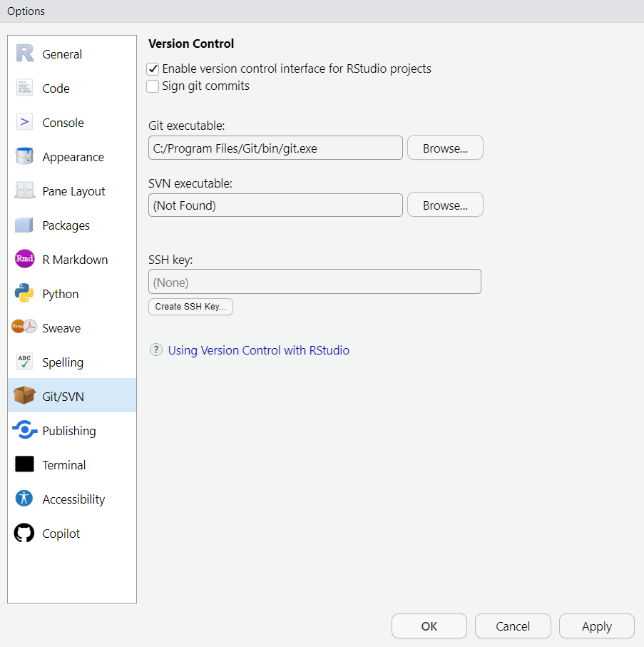Enable the Sign git commits checkbox
The width and height of the screenshot is (644, 647).
(x=153, y=86)
